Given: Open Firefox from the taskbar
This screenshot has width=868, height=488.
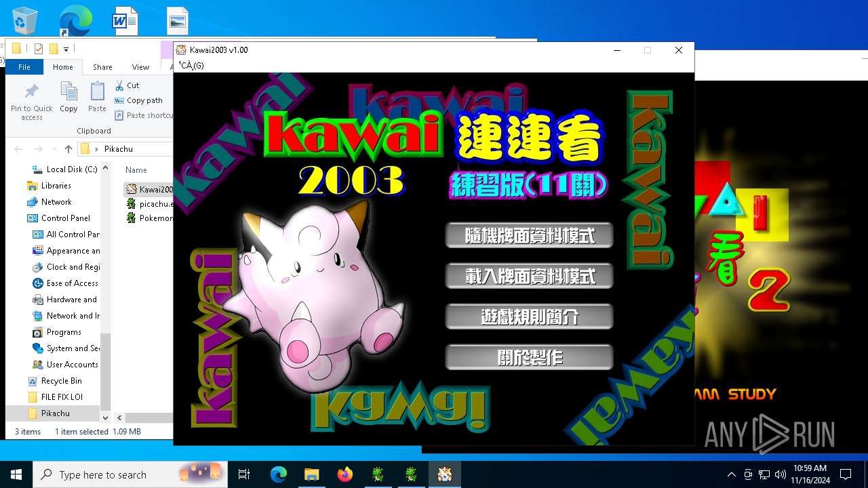Looking at the screenshot, I should [x=345, y=474].
